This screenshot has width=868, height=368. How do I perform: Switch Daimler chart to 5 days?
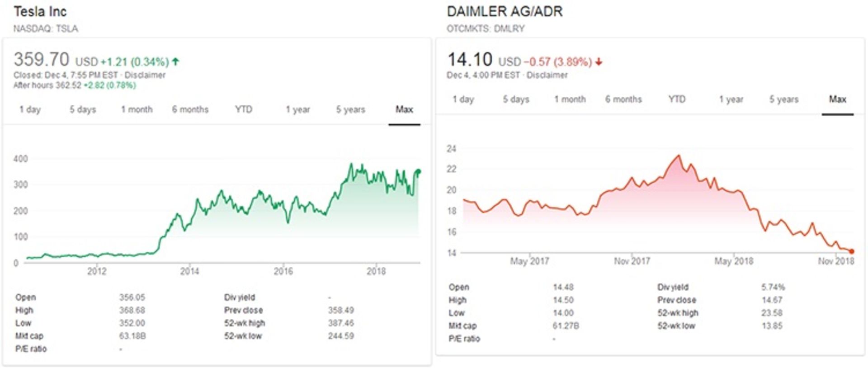click(x=516, y=99)
